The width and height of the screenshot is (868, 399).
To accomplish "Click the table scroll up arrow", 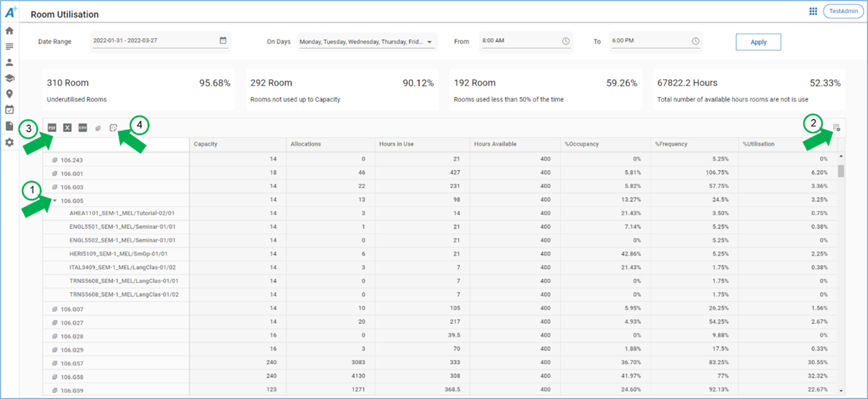I will (x=841, y=156).
